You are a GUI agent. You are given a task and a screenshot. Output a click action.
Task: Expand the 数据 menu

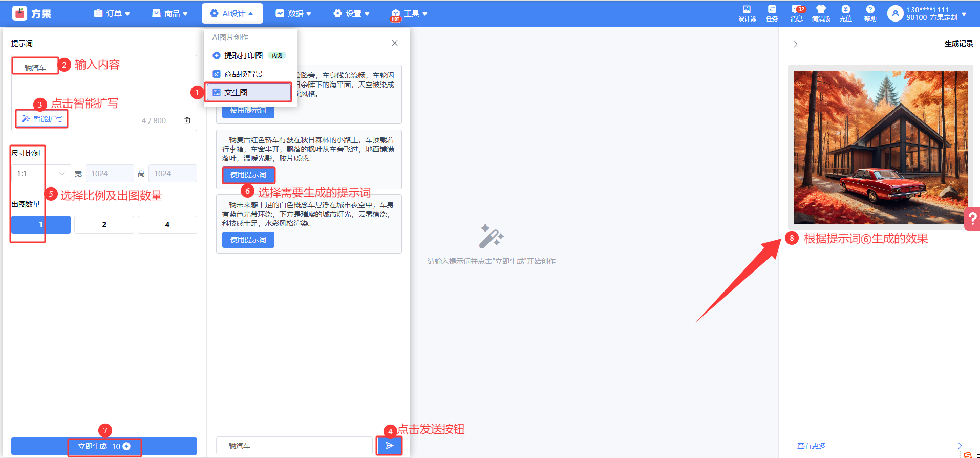click(x=293, y=13)
